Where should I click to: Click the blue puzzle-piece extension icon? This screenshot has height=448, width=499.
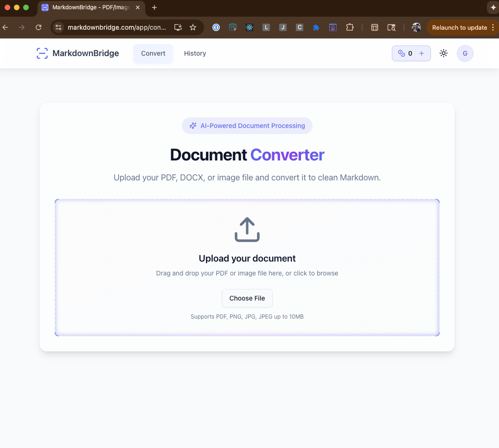316,28
